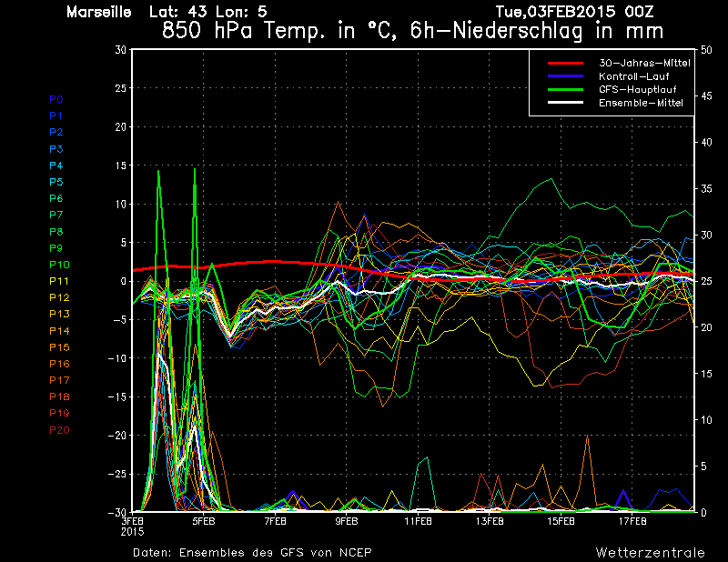Select the P5 ensemble member label

56,182
